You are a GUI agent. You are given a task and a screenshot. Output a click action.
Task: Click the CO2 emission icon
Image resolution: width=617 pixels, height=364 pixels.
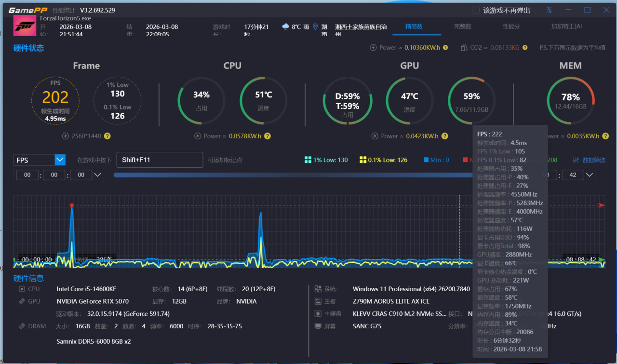(x=464, y=48)
